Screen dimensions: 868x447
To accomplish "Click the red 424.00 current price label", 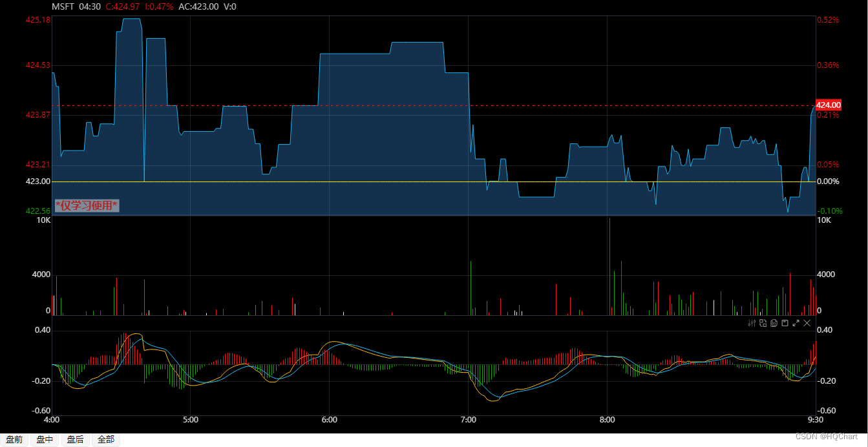I will pyautogui.click(x=828, y=105).
